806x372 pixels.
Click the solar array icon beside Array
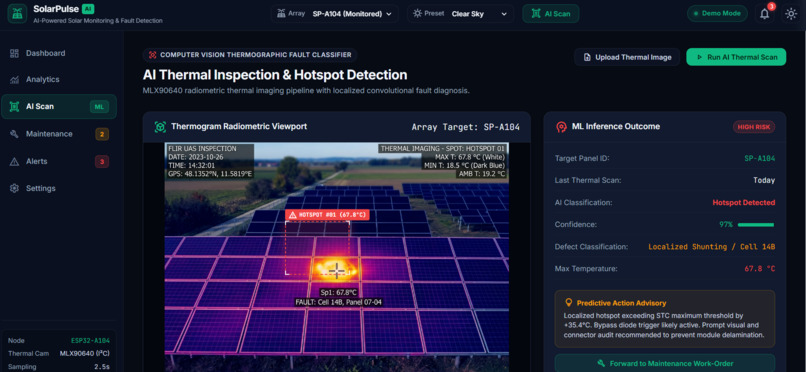pyautogui.click(x=281, y=14)
